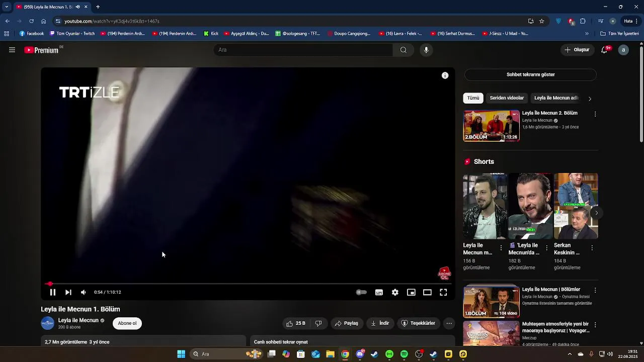Viewport: 644px width, 362px height.
Task: Open YouTube notifications bell
Action: [605, 50]
